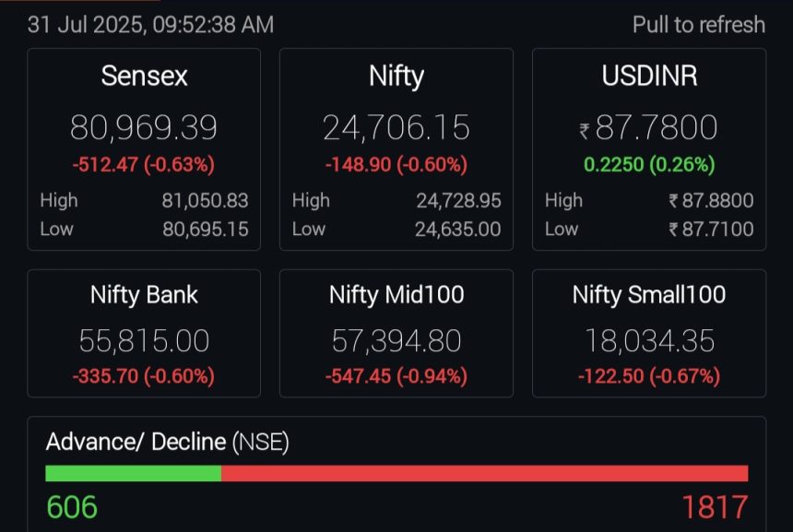The height and width of the screenshot is (532, 793).
Task: Open the Sensex index card title
Action: click(x=144, y=77)
